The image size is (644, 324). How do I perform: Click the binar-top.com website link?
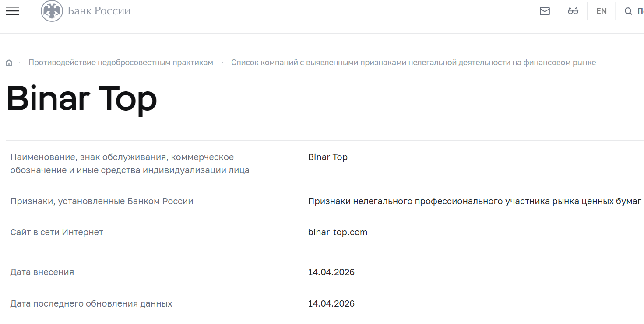(337, 232)
